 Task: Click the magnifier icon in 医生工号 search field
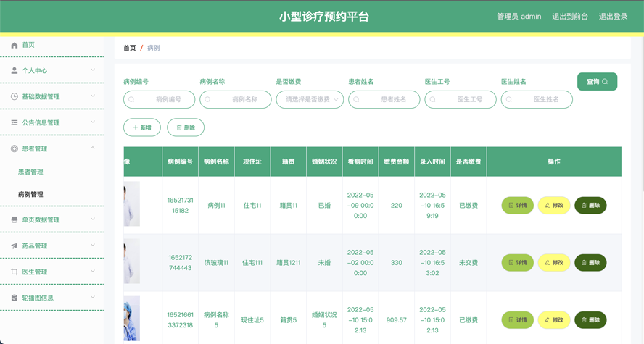pyautogui.click(x=433, y=100)
